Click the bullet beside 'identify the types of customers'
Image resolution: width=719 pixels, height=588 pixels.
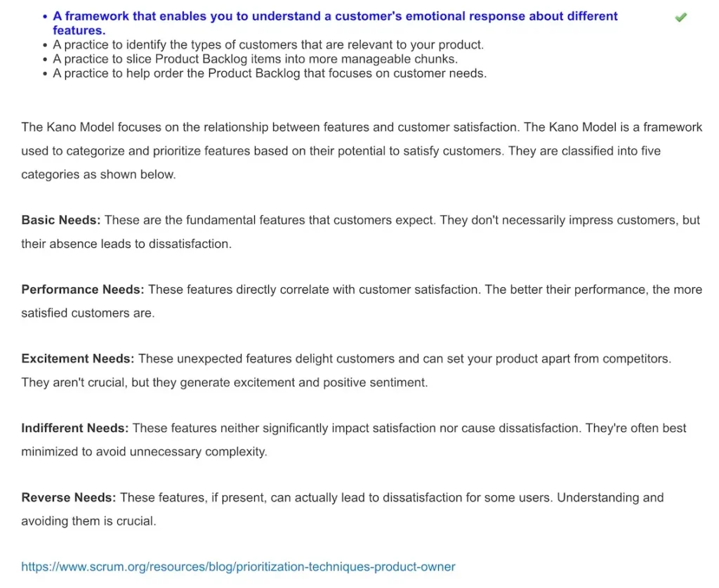coord(46,46)
